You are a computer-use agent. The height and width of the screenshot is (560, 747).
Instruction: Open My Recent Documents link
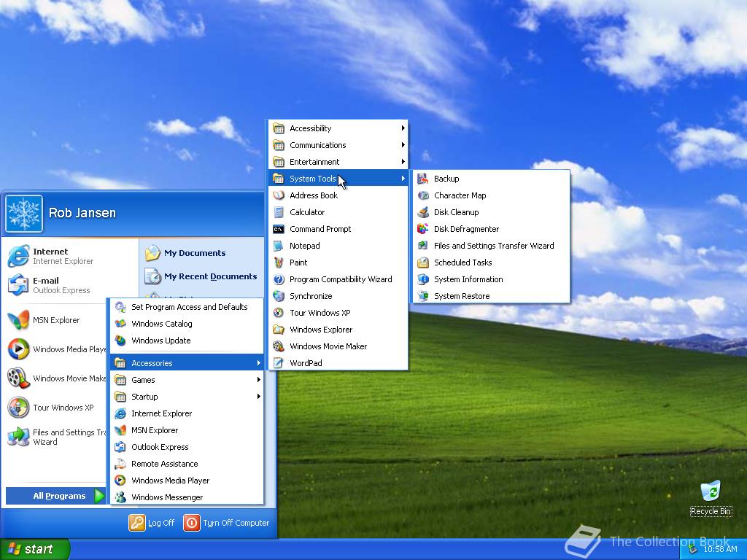click(x=201, y=276)
